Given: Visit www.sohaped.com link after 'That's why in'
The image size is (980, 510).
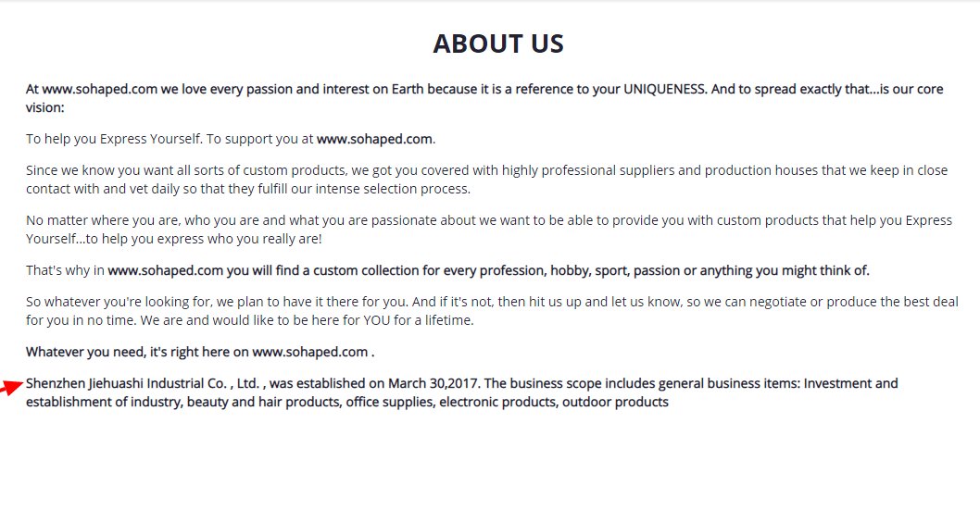Looking at the screenshot, I should point(166,270).
